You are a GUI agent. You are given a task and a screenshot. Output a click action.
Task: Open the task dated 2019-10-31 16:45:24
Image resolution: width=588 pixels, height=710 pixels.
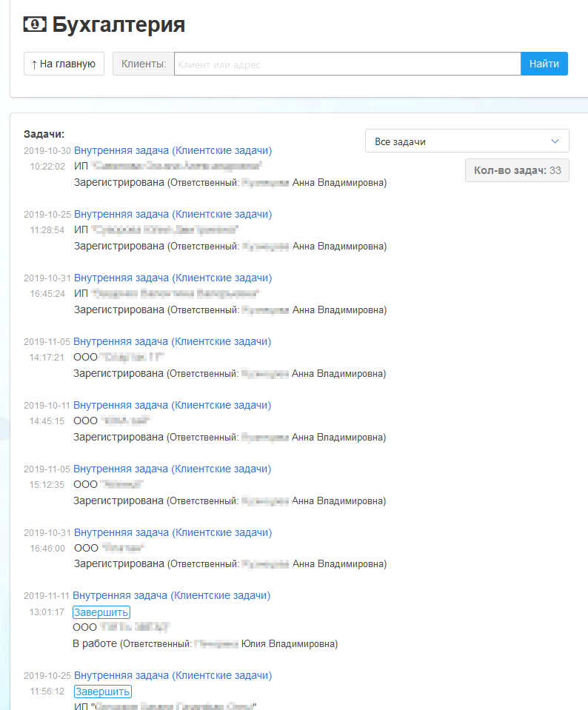(173, 278)
